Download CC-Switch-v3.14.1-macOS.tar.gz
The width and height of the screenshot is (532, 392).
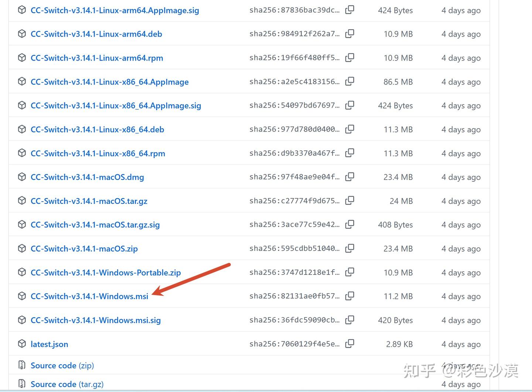tap(89, 201)
